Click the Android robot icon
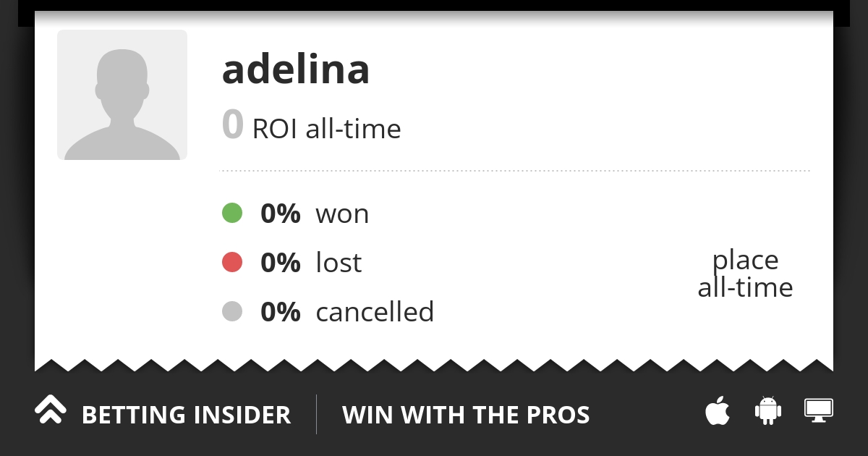 pos(768,410)
